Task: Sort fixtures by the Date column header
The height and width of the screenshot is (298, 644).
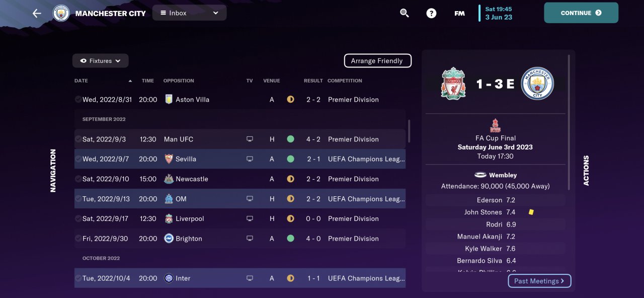Action: point(81,81)
